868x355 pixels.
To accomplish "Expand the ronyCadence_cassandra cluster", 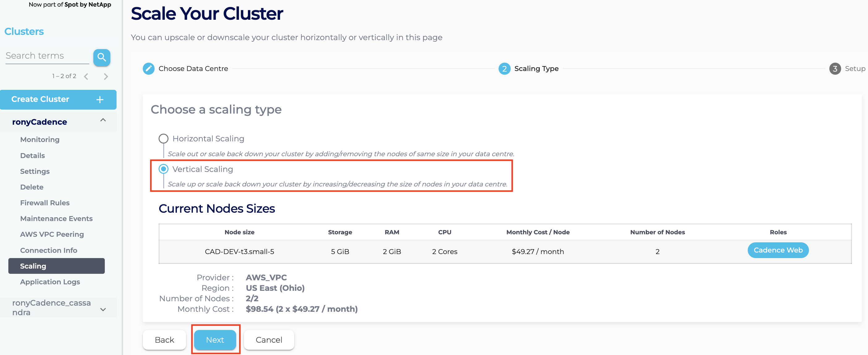I will coord(103,309).
